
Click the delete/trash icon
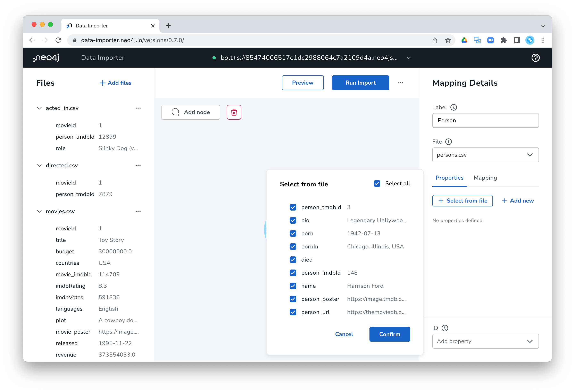[234, 112]
